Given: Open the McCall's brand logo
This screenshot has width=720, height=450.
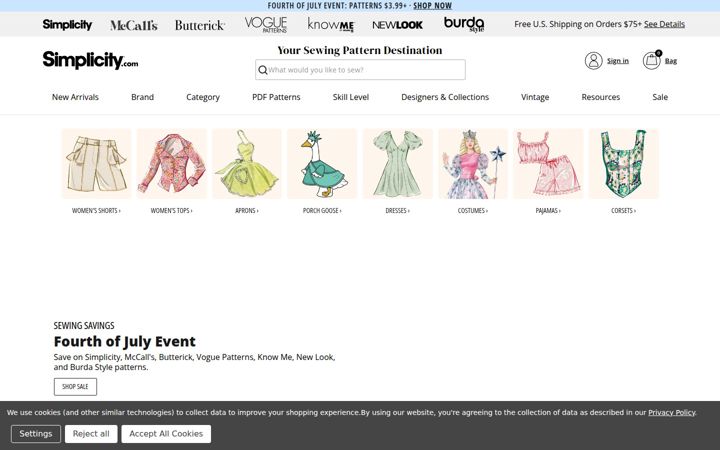Looking at the screenshot, I should tap(134, 25).
